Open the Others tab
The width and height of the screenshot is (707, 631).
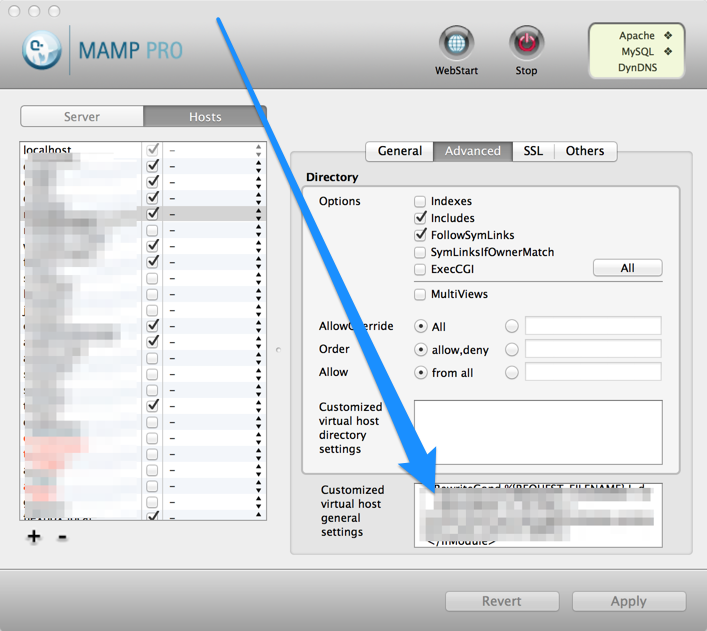(585, 151)
